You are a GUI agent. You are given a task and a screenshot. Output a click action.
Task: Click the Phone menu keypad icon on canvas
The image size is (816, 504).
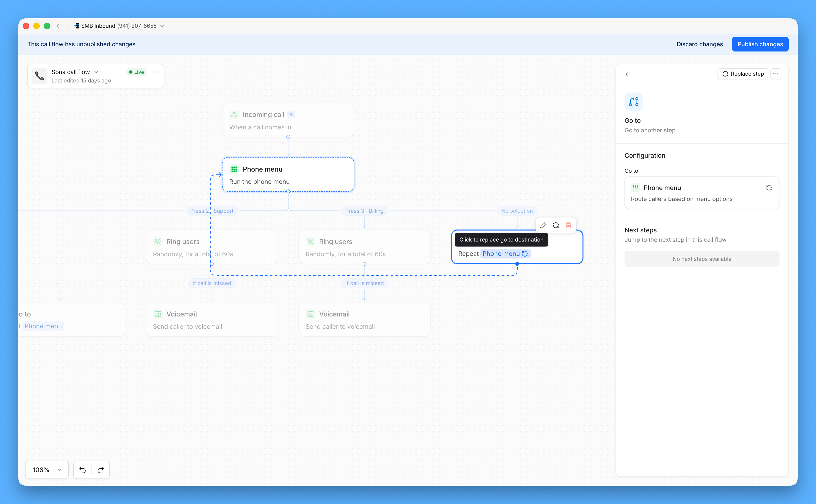(234, 169)
